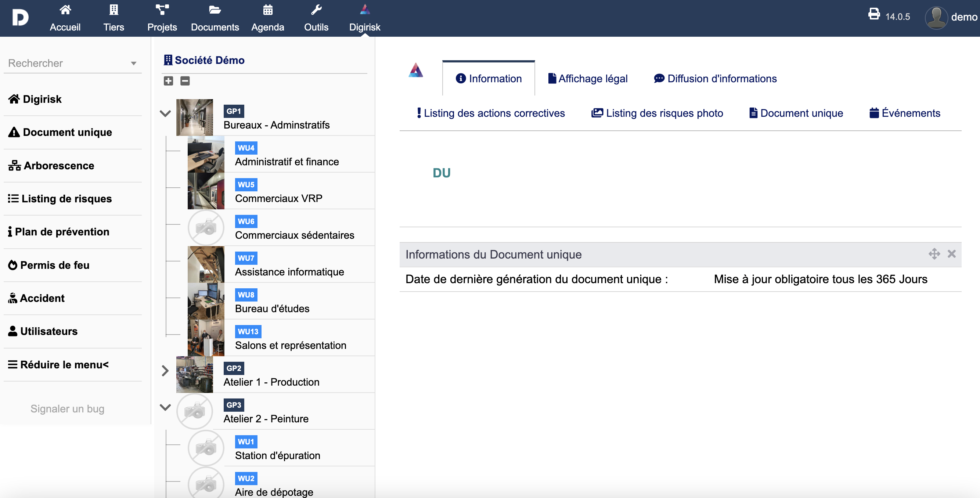
Task: Click the Digirisk logo beside Information tab
Action: tap(415, 71)
